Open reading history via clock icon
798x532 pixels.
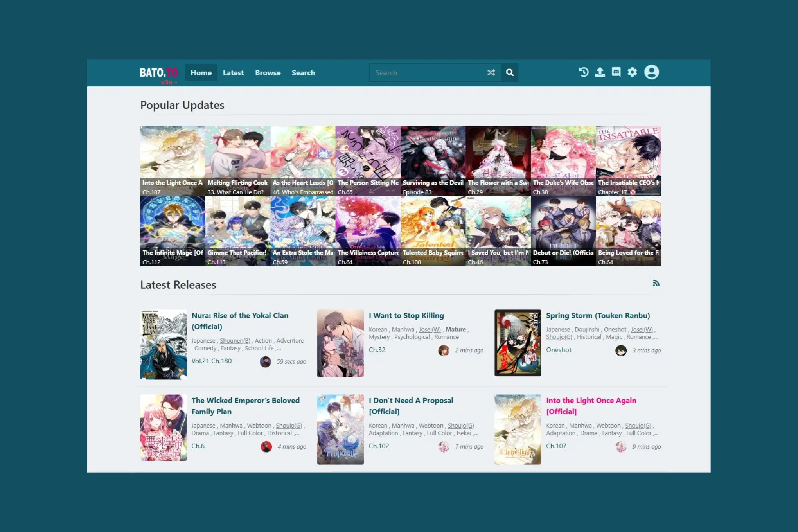click(583, 72)
